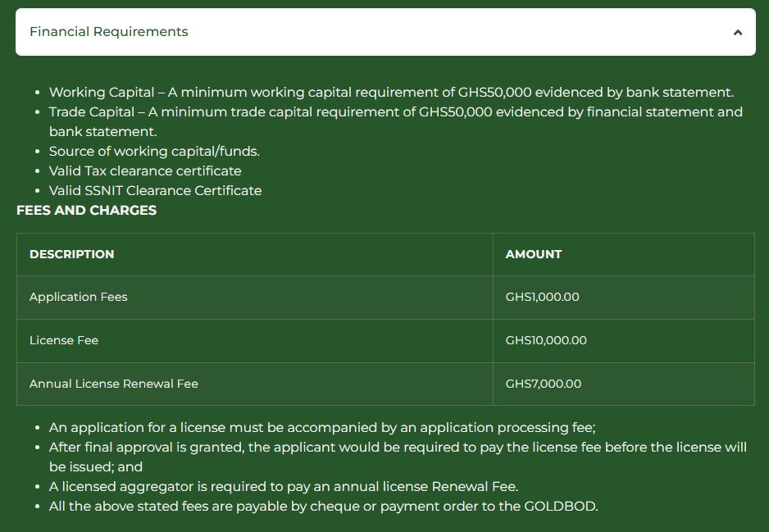Click the Financial Requirements accordion header
Viewport: 769px width, 532px height.
(385, 32)
